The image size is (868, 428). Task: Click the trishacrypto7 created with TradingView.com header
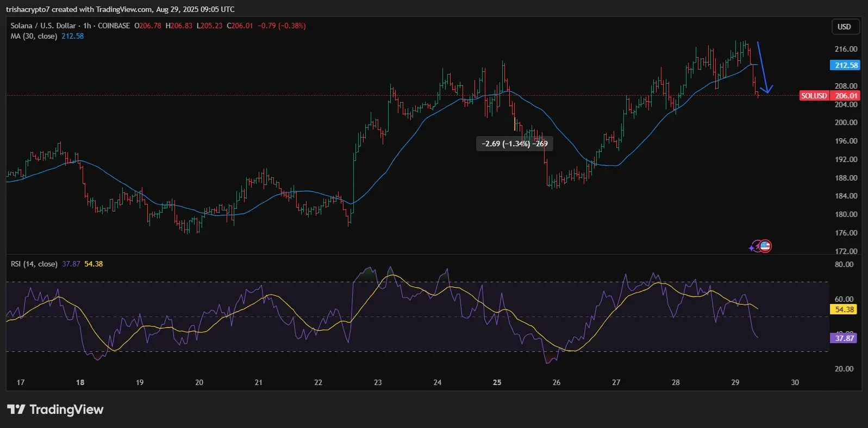tap(120, 9)
